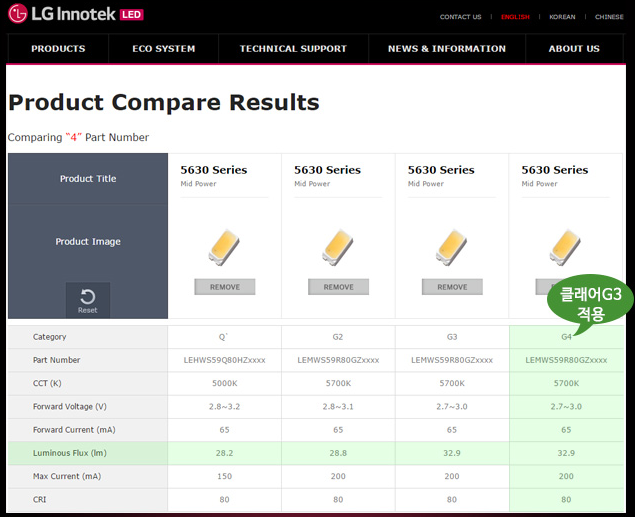Image resolution: width=635 pixels, height=517 pixels.
Task: Click the CCT (K) row label
Action: (47, 383)
